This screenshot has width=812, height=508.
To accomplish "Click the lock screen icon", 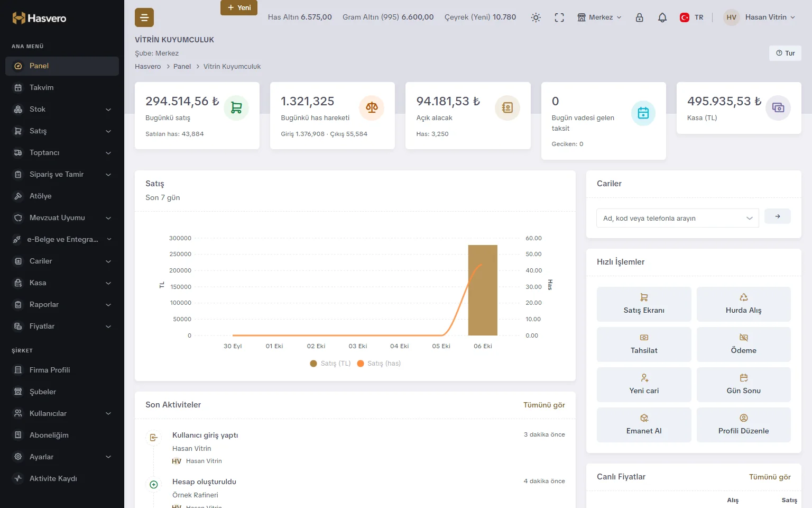I will pos(640,17).
